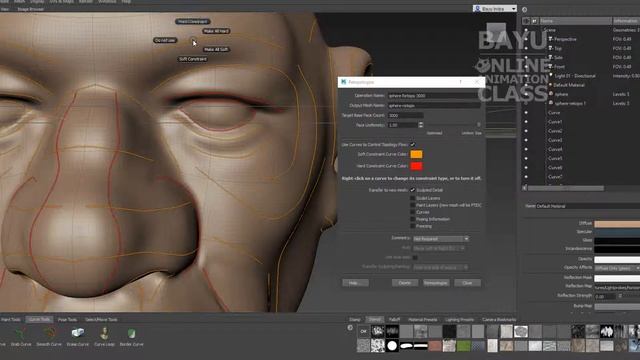The height and width of the screenshot is (360, 640).
Task: Select the Curve Loop tool
Action: click(x=104, y=337)
